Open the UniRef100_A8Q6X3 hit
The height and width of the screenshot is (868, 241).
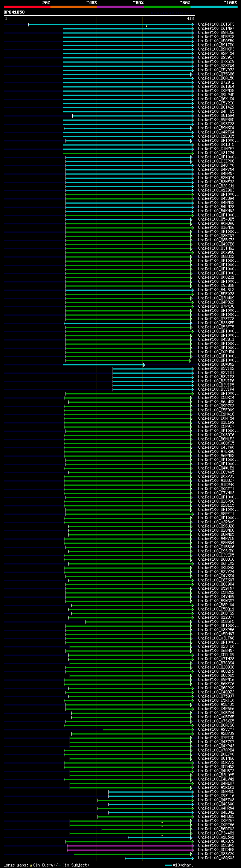point(216,858)
